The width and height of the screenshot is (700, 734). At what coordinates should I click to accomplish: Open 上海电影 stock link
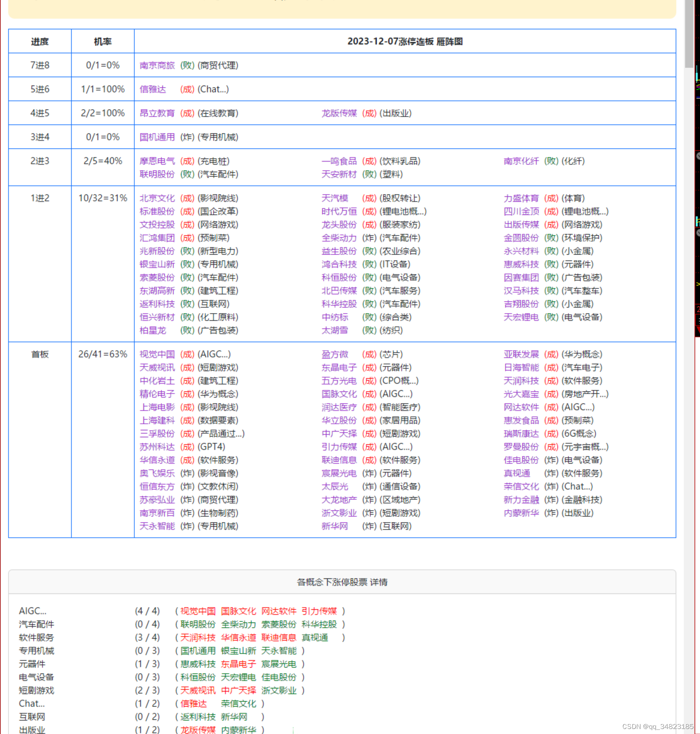pyautogui.click(x=157, y=407)
